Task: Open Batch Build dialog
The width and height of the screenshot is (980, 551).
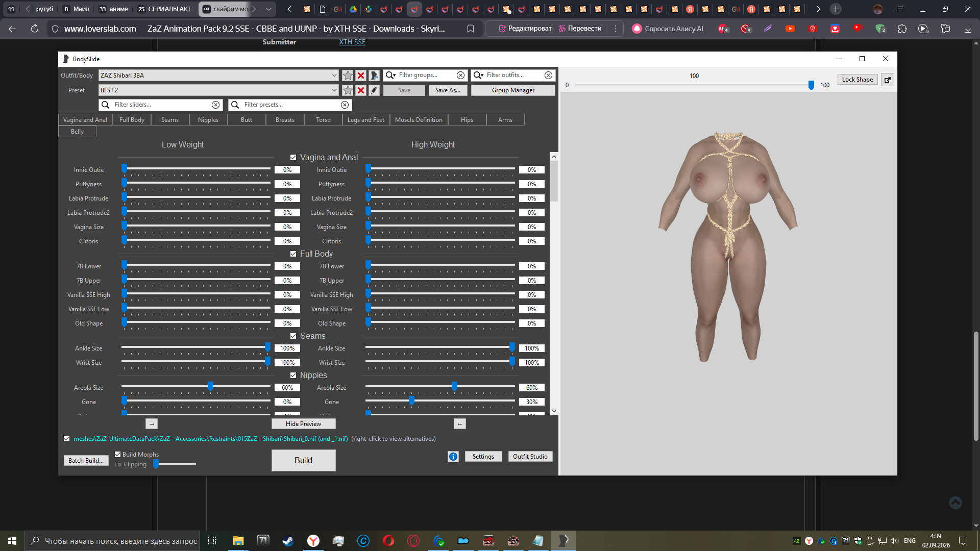Action: click(x=86, y=460)
